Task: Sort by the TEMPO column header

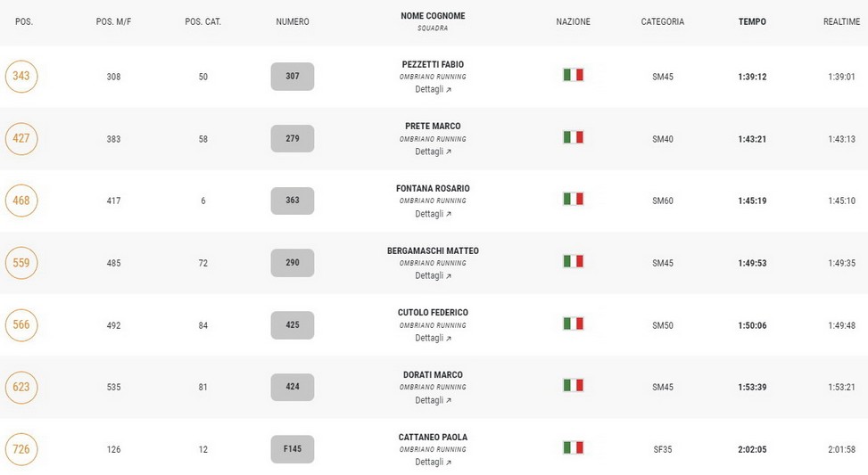Action: click(752, 21)
